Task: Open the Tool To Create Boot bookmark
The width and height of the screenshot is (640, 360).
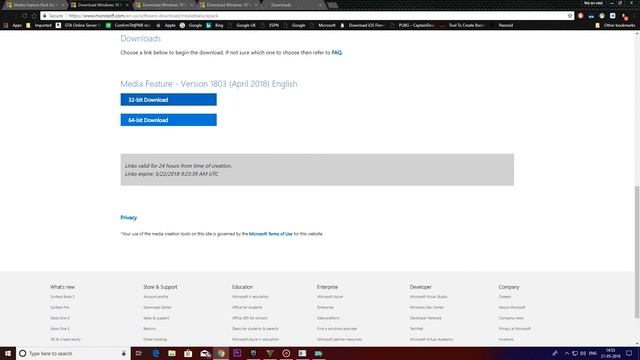Action: pos(462,25)
